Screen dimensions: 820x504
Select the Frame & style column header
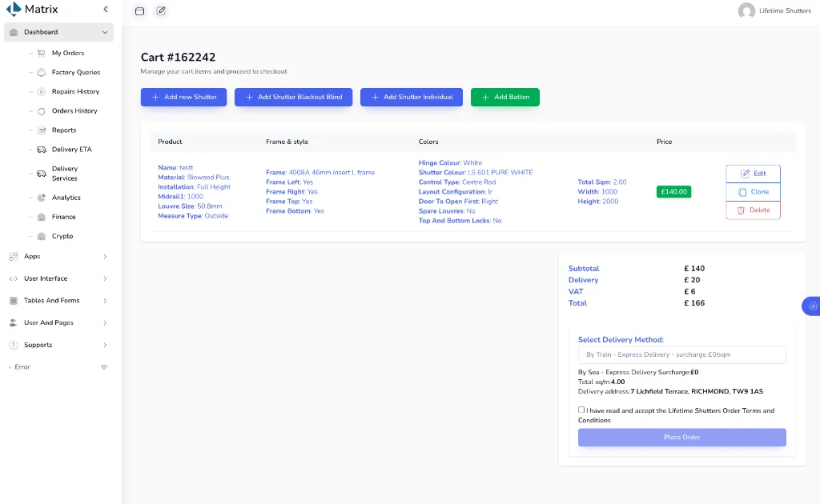(x=287, y=142)
